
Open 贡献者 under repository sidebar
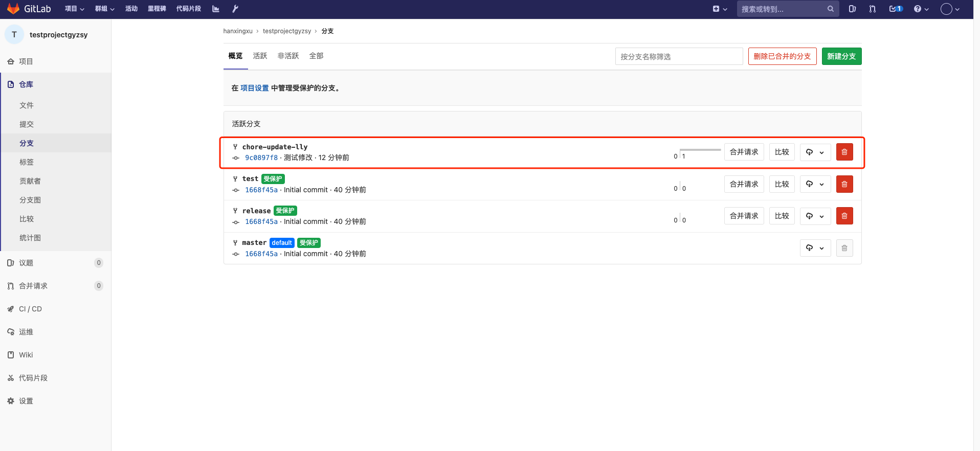point(30,181)
